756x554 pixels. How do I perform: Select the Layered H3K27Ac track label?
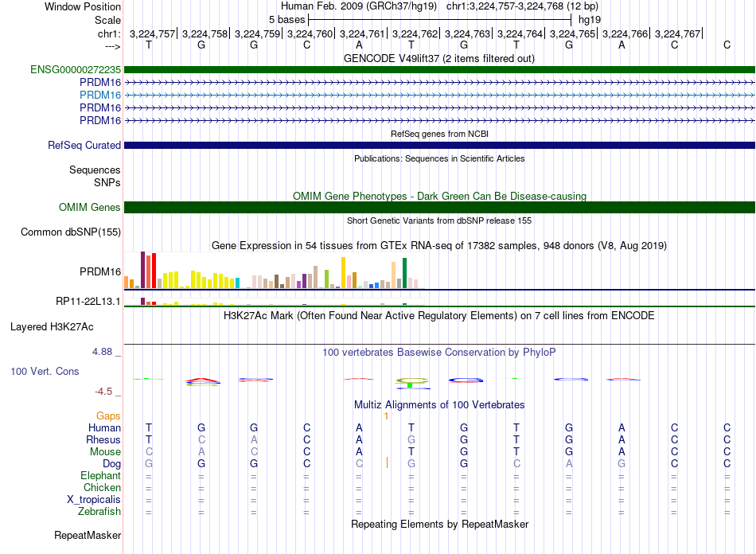point(52,327)
